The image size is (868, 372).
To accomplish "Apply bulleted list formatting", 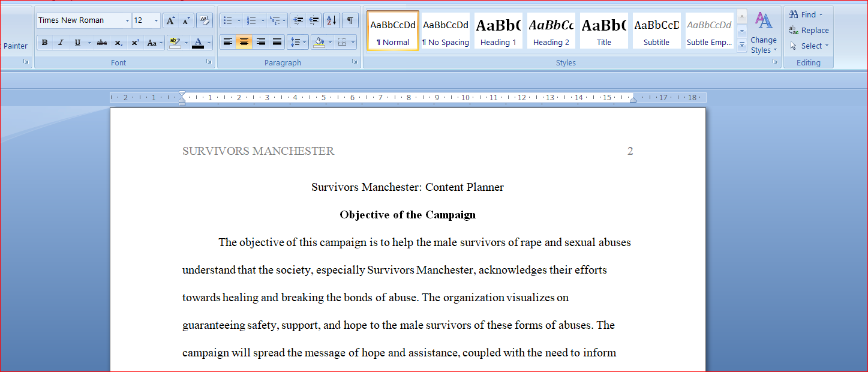I will pos(227,20).
